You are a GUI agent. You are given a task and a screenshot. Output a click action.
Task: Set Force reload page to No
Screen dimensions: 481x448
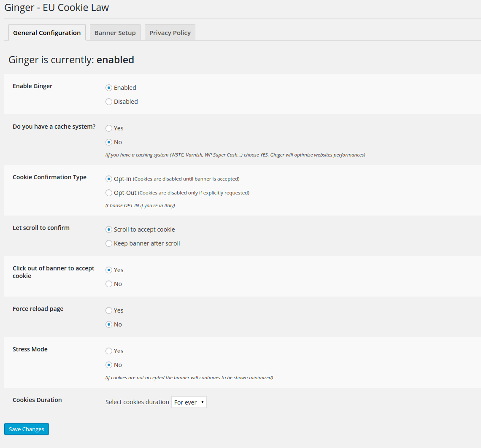point(108,324)
